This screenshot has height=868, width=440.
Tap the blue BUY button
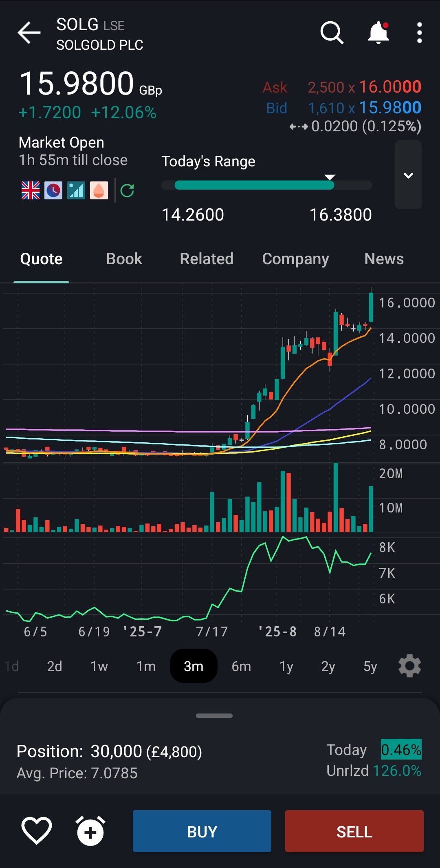point(202,831)
